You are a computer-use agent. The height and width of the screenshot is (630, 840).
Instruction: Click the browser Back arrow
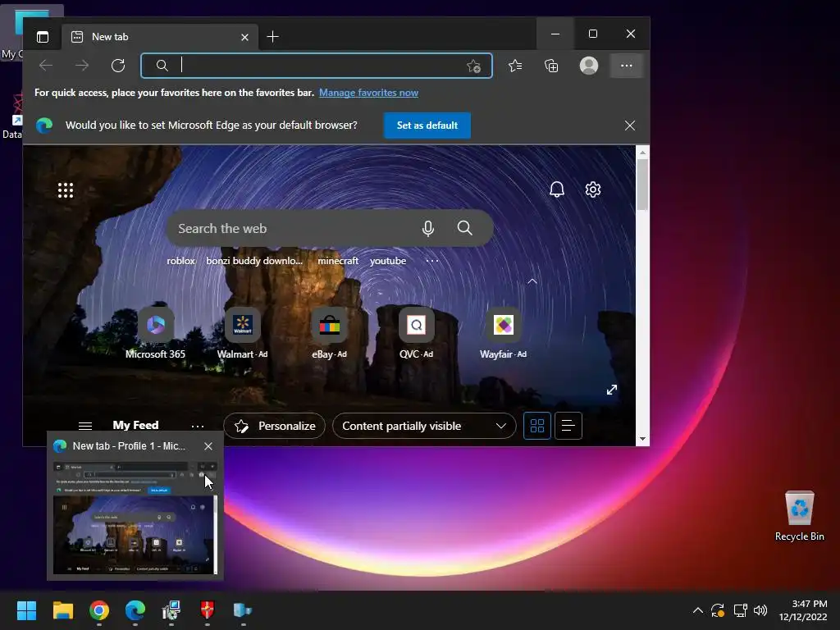point(46,66)
